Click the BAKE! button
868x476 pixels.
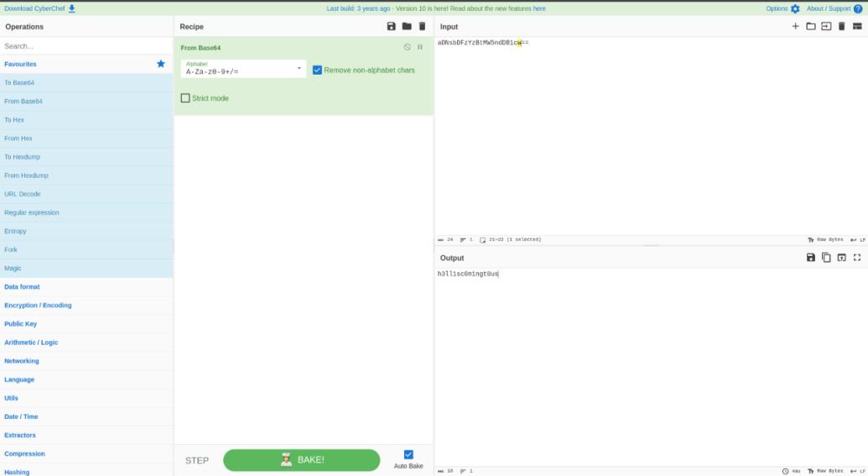pos(302,460)
